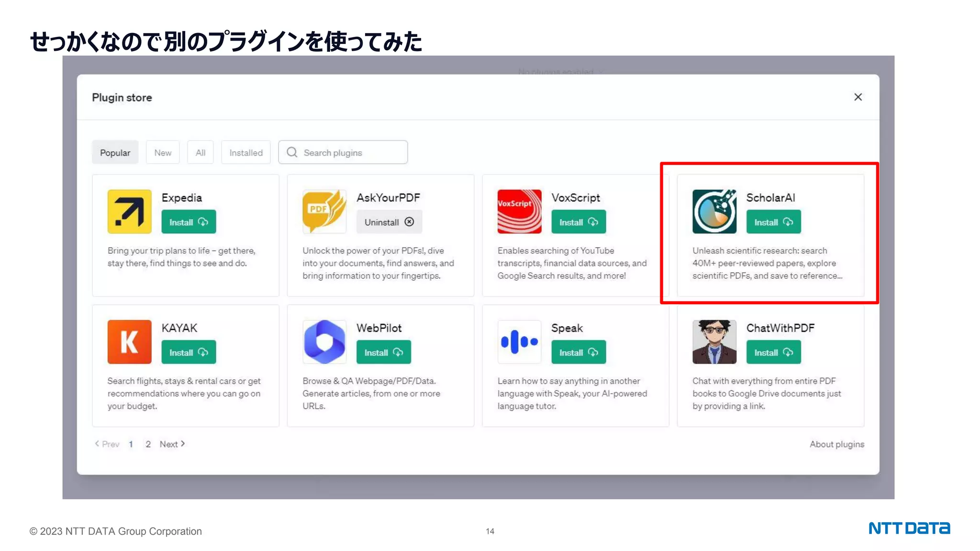The image size is (980, 551).
Task: Open page 1 of plugins
Action: [x=131, y=444]
